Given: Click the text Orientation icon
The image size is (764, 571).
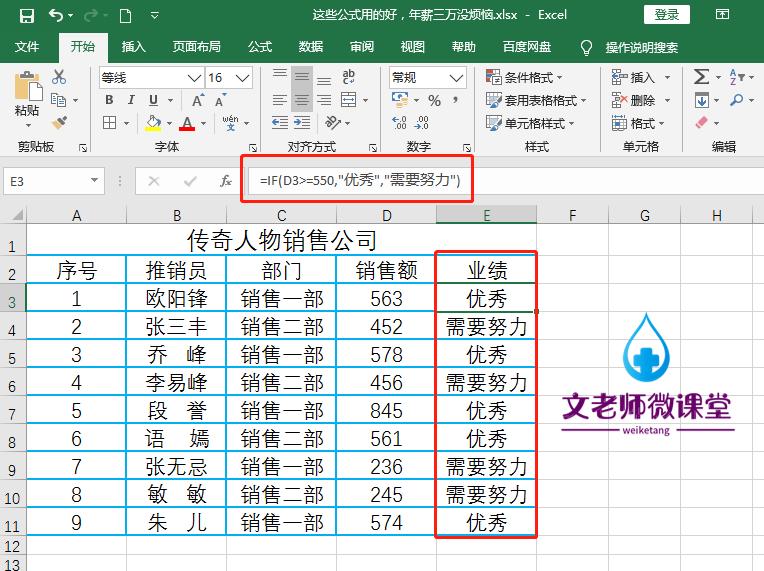Looking at the screenshot, I should click(333, 122).
